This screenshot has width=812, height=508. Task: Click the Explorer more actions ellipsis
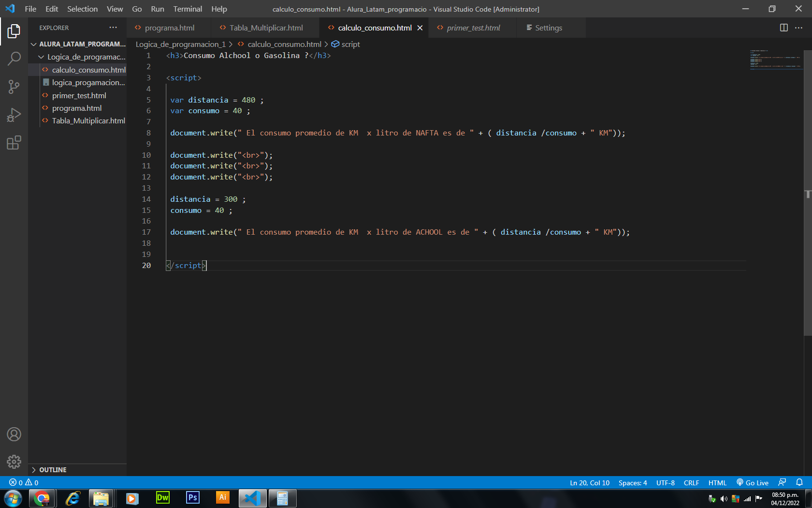pos(113,28)
